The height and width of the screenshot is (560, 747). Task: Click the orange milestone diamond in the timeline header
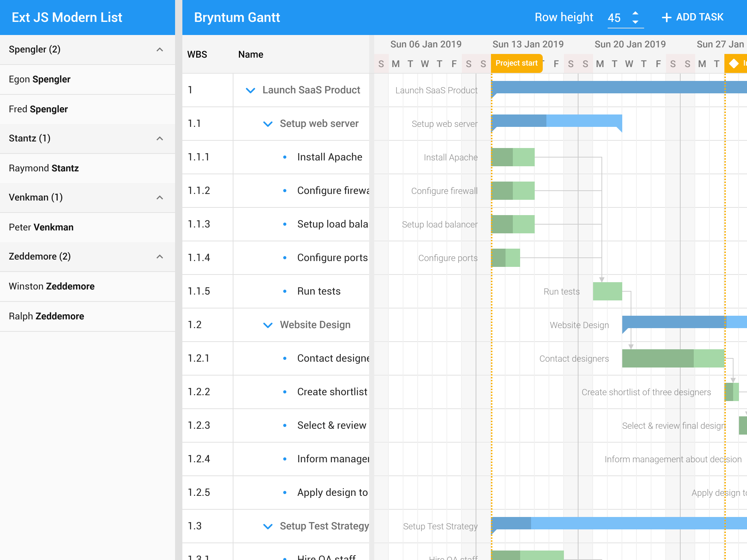click(x=735, y=63)
